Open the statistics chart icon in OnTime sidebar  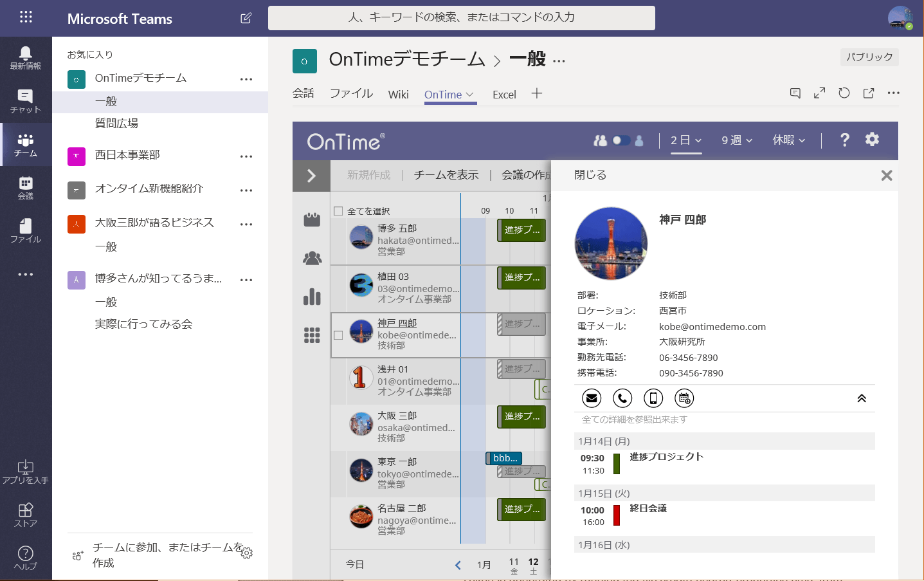[311, 297]
